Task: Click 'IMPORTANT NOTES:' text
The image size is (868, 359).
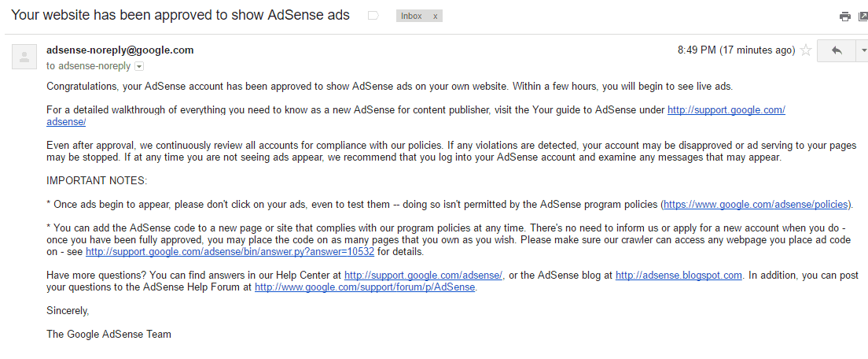Action: (97, 181)
